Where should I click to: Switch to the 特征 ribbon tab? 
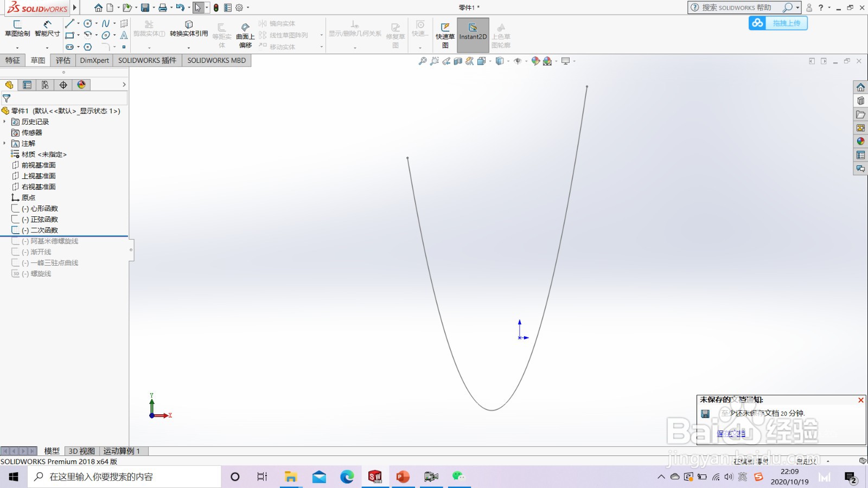tap(12, 60)
